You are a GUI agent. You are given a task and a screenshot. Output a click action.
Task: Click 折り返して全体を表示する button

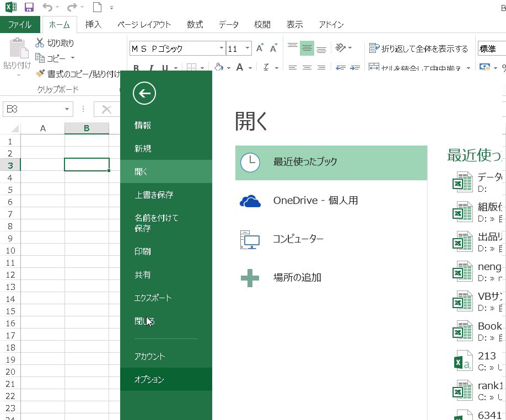click(418, 49)
